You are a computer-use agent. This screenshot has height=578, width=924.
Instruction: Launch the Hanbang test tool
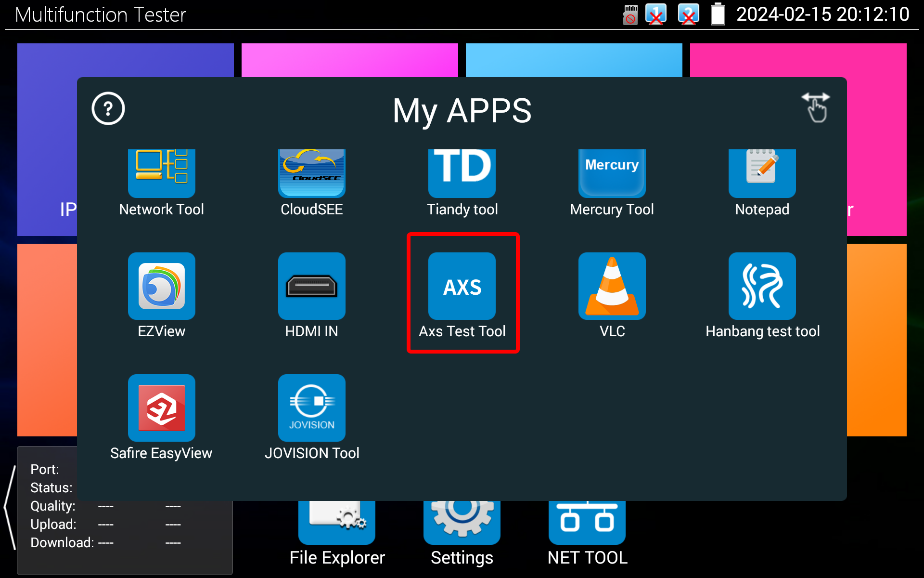[x=762, y=287]
